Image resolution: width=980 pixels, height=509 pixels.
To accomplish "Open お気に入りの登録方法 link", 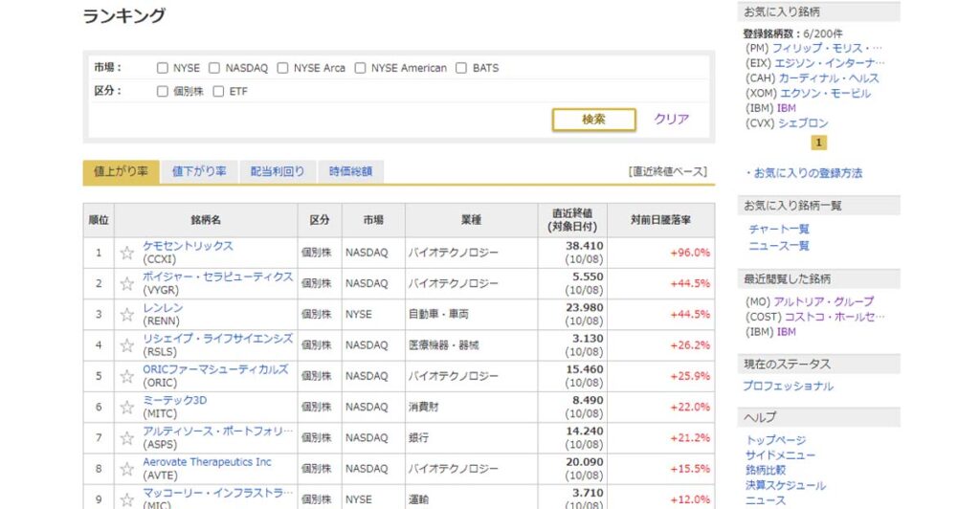I will [x=808, y=173].
